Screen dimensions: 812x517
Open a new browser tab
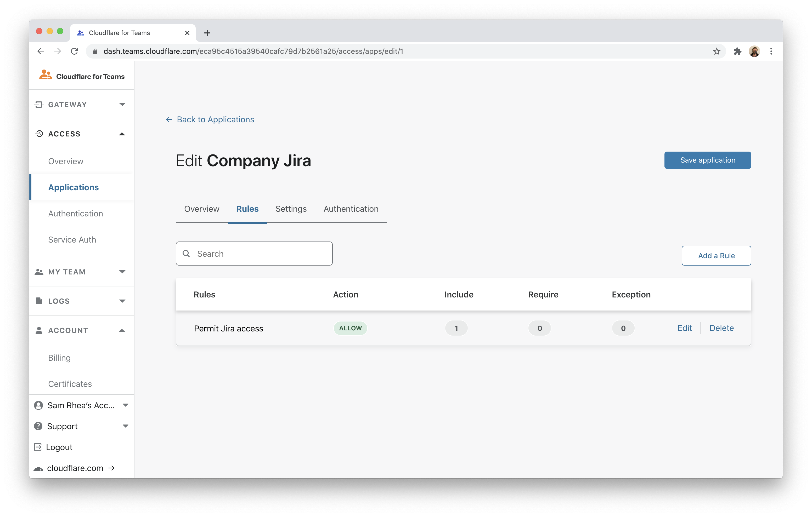tap(207, 33)
